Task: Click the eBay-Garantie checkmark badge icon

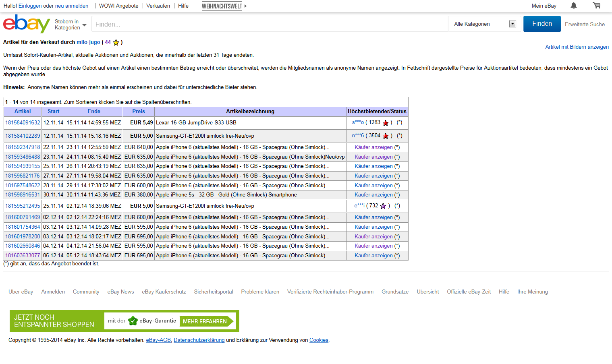Action: [x=133, y=321]
